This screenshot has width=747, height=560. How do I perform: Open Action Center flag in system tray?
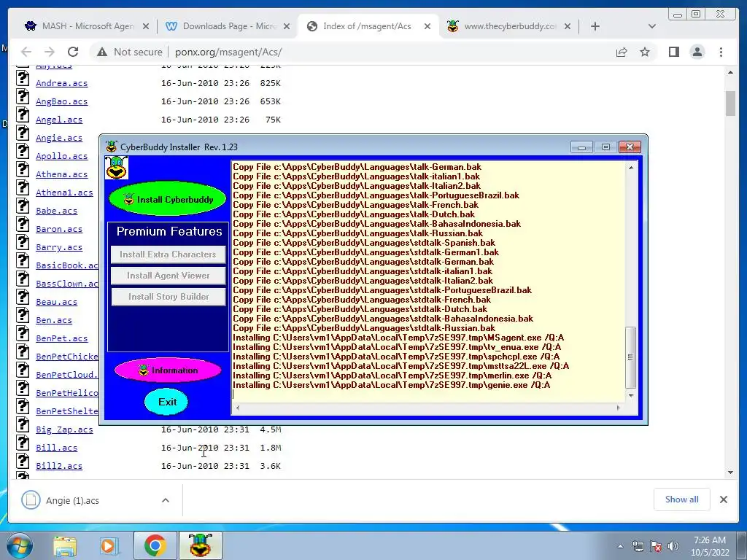pos(656,546)
